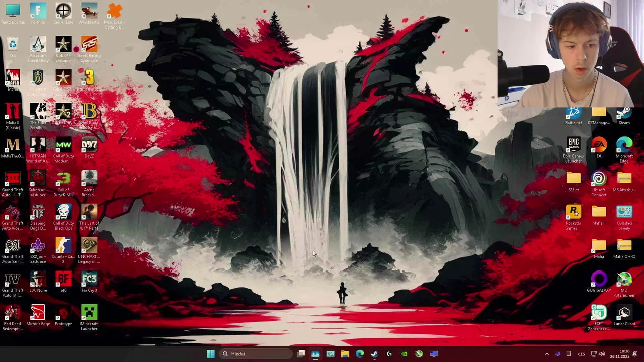Open the Epic Games Launcher icon
The image size is (644, 362).
pos(573,150)
